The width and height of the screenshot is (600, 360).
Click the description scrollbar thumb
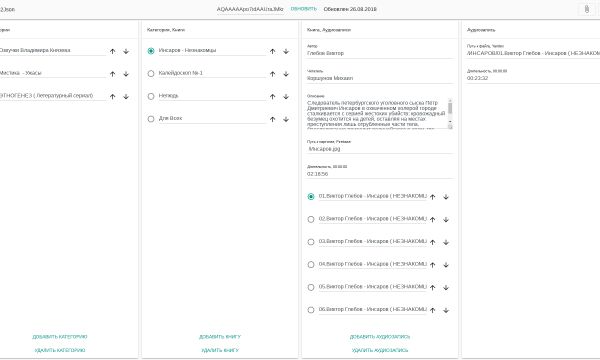pos(450,108)
